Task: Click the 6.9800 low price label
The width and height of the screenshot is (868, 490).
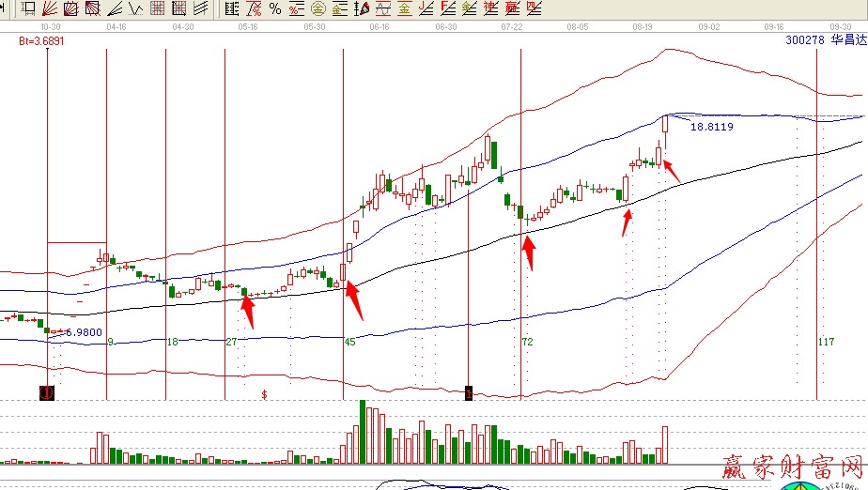Action: (83, 332)
